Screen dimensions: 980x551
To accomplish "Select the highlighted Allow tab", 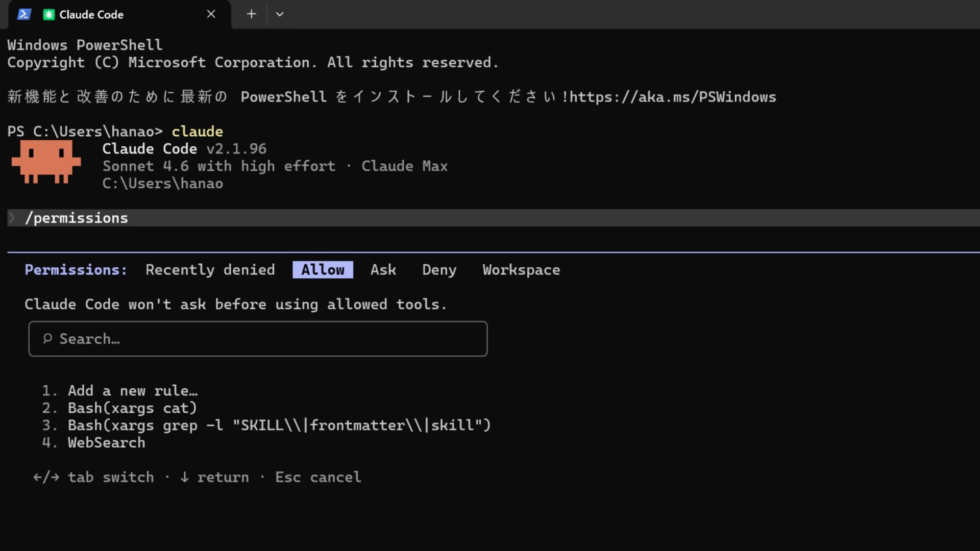I will [323, 269].
